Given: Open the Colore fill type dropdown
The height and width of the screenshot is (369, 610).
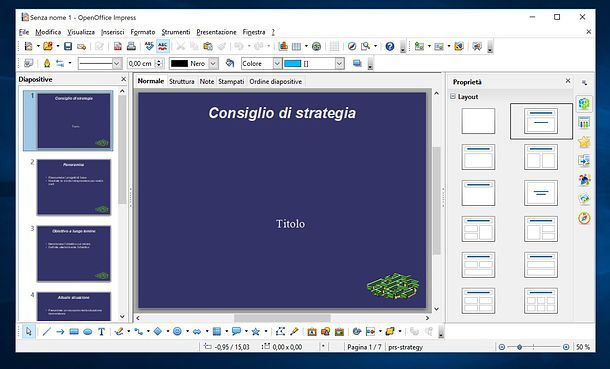Looking at the screenshot, I should (x=277, y=63).
